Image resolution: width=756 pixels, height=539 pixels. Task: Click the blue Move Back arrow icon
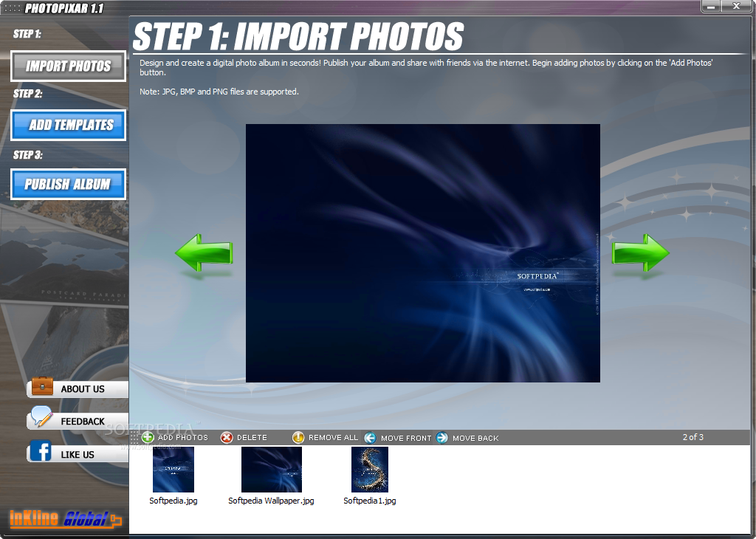pos(441,438)
